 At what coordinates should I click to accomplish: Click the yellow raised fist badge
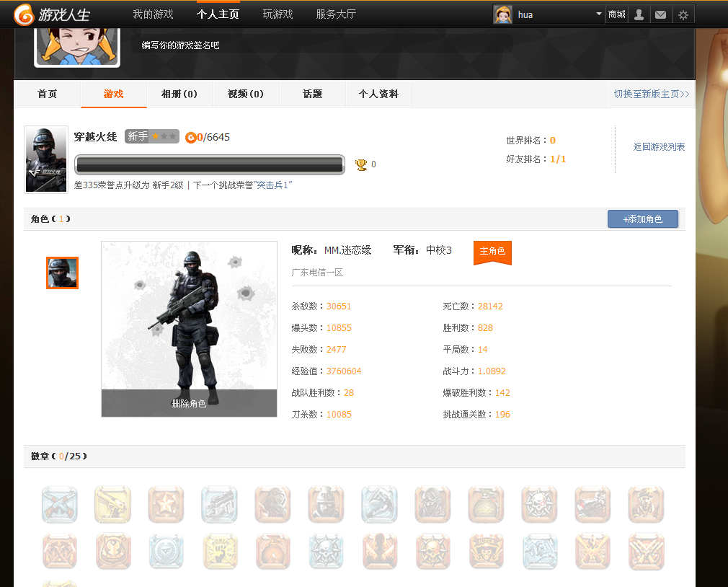(x=220, y=551)
